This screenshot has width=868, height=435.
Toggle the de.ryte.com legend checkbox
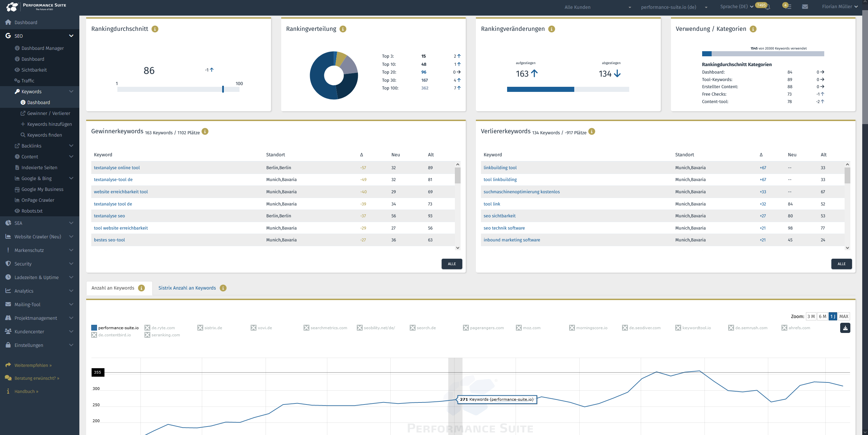[x=147, y=328]
